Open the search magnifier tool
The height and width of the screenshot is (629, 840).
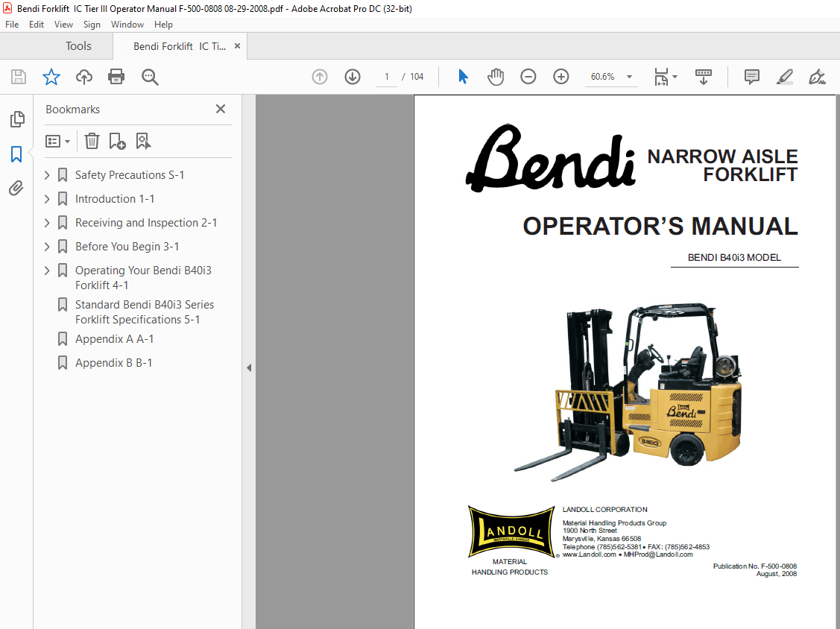(x=150, y=77)
